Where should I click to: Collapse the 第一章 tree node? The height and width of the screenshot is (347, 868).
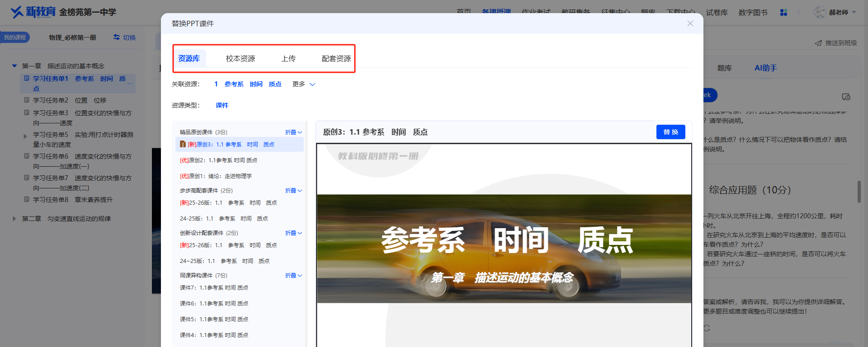tap(14, 66)
